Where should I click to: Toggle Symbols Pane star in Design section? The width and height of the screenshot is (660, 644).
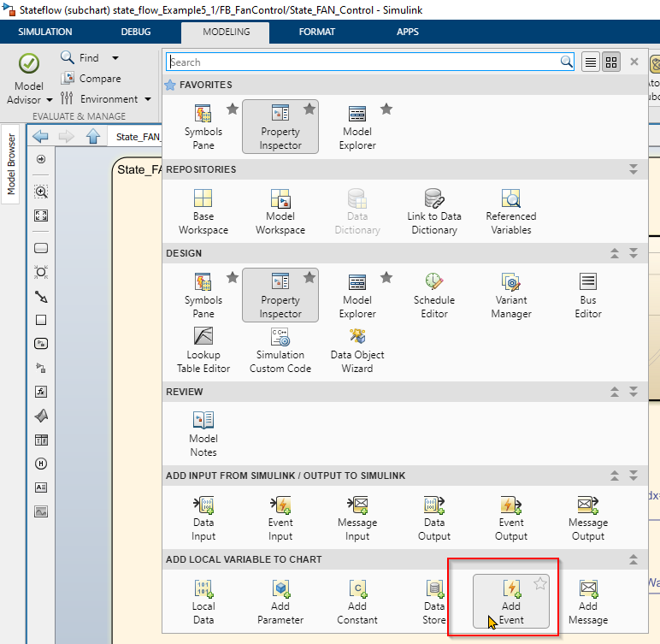click(233, 277)
